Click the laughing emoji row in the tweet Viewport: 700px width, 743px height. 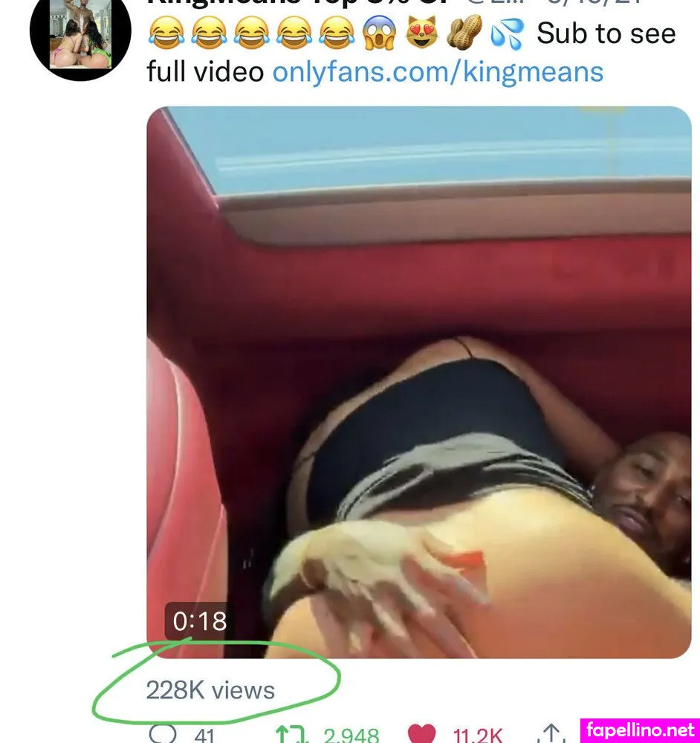(251, 33)
